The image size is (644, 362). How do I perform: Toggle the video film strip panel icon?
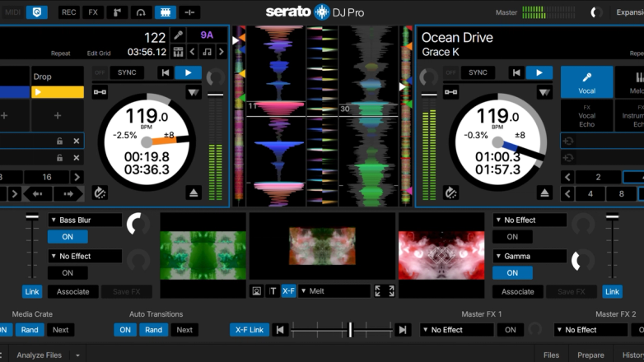coord(165,12)
